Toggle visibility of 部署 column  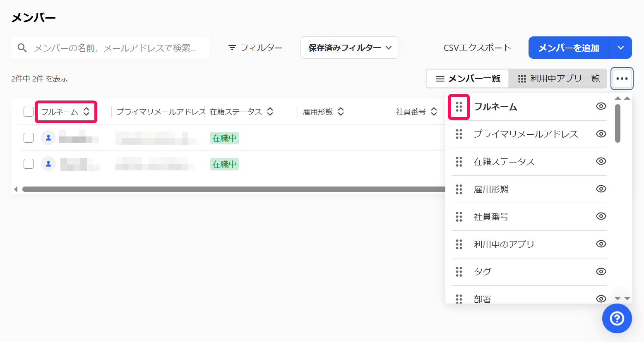[x=601, y=299]
